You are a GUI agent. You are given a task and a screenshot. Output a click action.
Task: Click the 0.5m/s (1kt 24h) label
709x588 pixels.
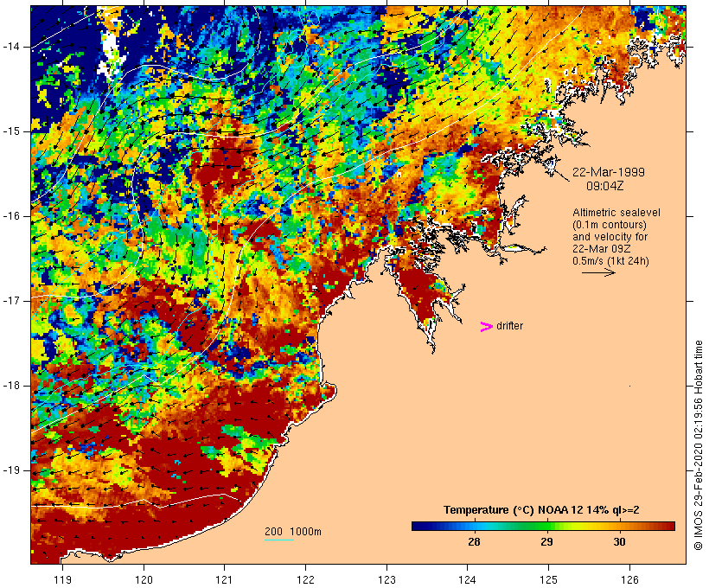611,261
